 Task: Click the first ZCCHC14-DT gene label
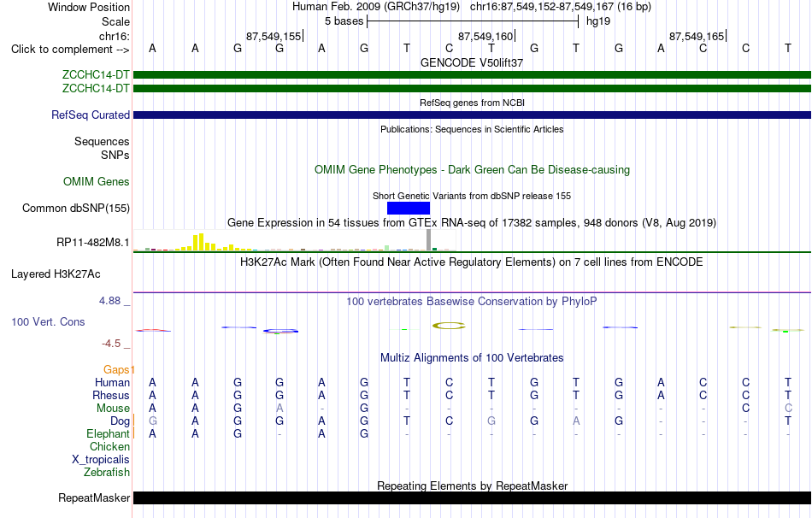pos(96,75)
